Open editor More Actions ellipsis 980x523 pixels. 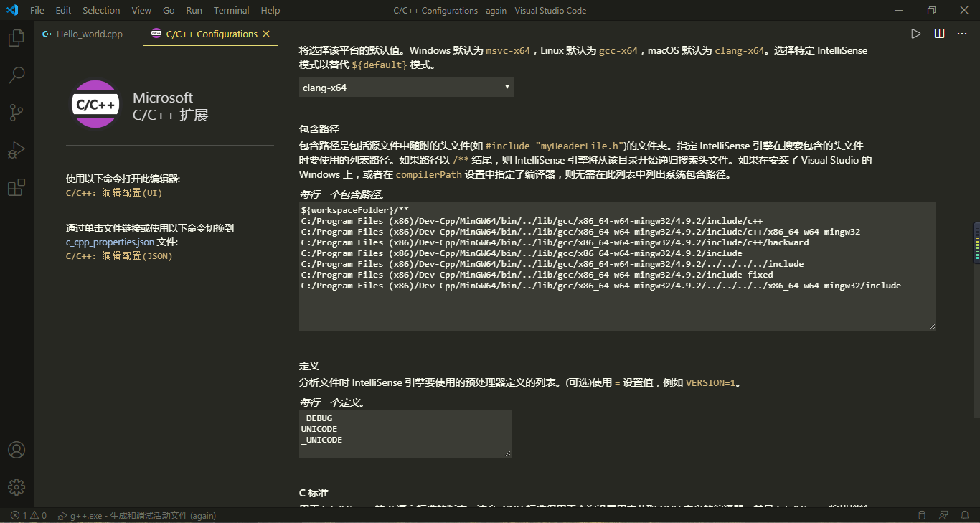tap(963, 34)
